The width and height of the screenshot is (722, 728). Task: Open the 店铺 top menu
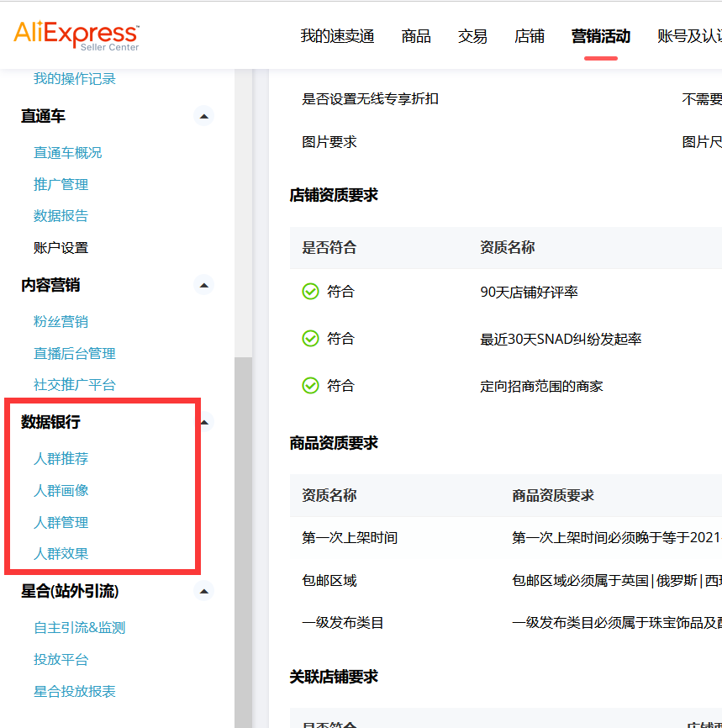pyautogui.click(x=530, y=36)
